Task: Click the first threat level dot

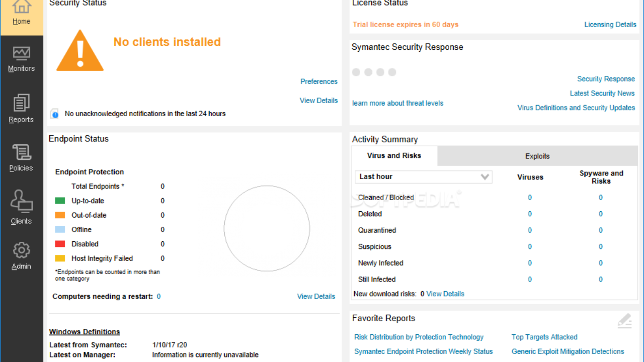Action: pos(356,72)
